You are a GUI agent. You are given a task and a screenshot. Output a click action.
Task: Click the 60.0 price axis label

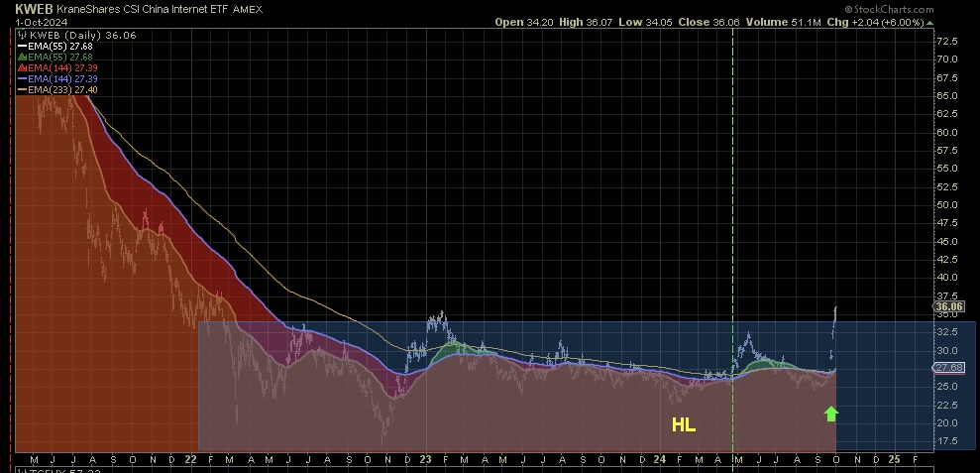click(x=947, y=132)
